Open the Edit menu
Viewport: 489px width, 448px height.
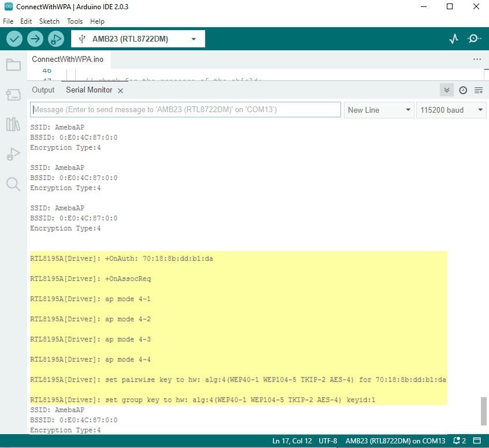point(26,21)
